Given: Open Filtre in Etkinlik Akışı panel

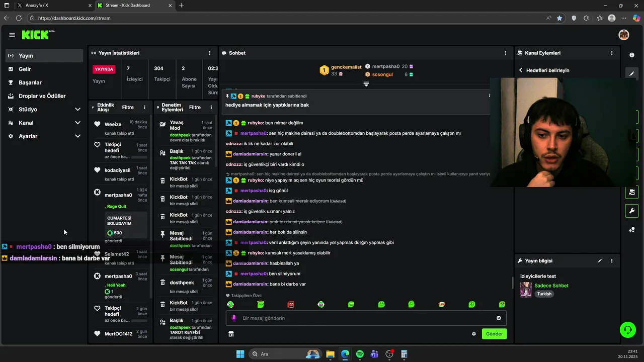Looking at the screenshot, I should coord(128,107).
